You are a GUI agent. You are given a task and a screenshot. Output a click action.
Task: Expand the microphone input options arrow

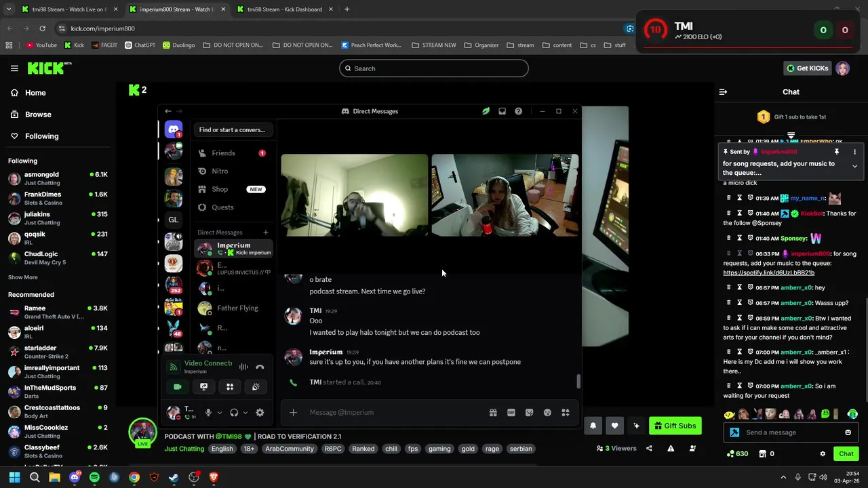(x=220, y=412)
